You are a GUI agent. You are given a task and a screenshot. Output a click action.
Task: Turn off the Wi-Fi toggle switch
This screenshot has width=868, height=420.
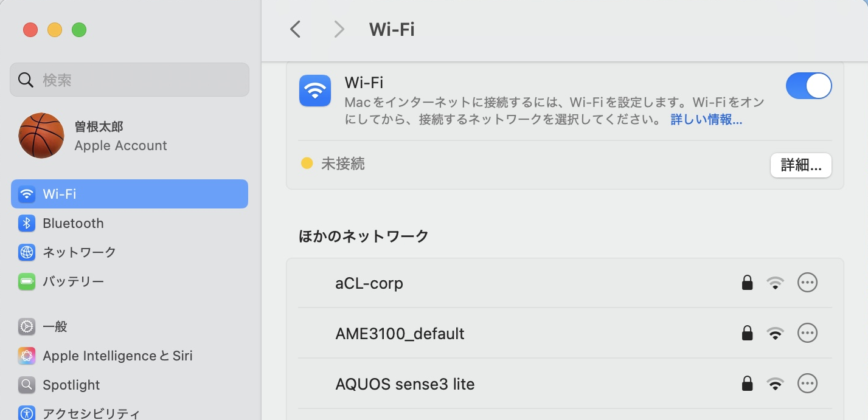click(808, 86)
